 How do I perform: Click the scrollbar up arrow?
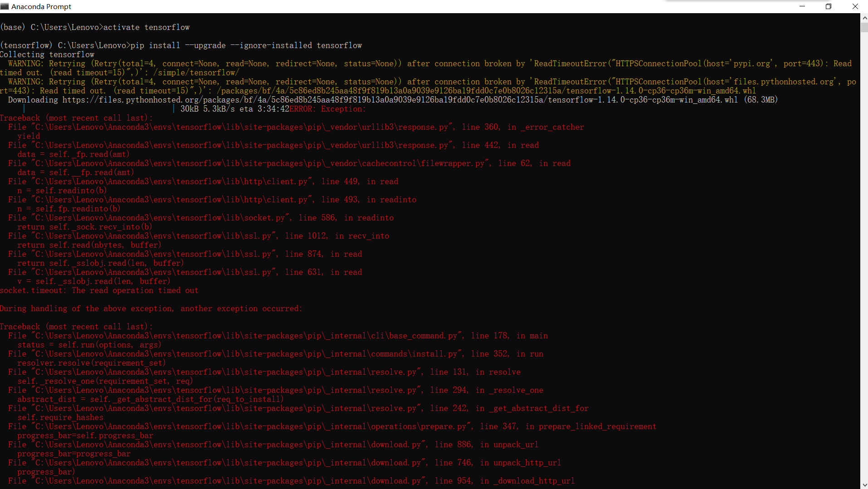click(864, 18)
